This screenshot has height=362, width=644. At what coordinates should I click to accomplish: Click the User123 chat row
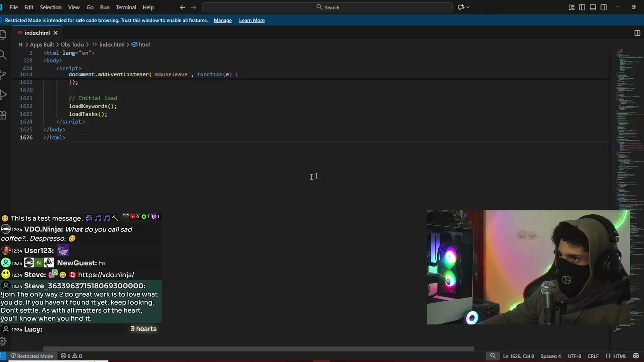[x=80, y=250]
